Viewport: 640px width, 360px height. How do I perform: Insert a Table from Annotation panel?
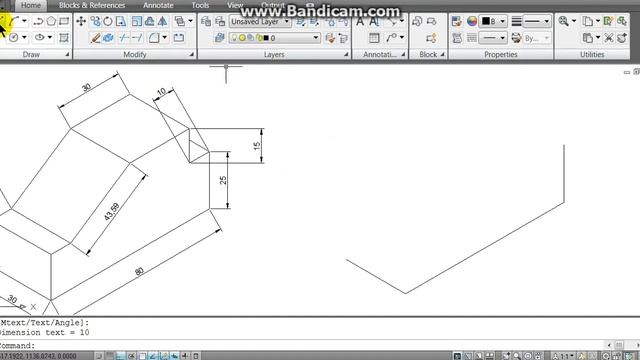pos(374,38)
